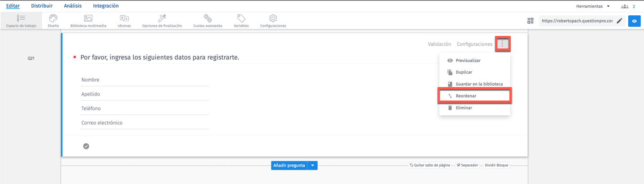Open the question Validación settings
Viewport: 644px width, 184px height.
[439, 44]
